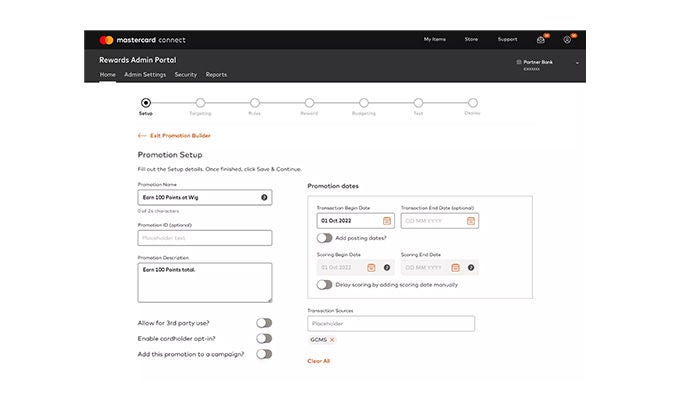Enable cardholder opt-in switch
Screen dimensions: 673x414
pos(264,338)
